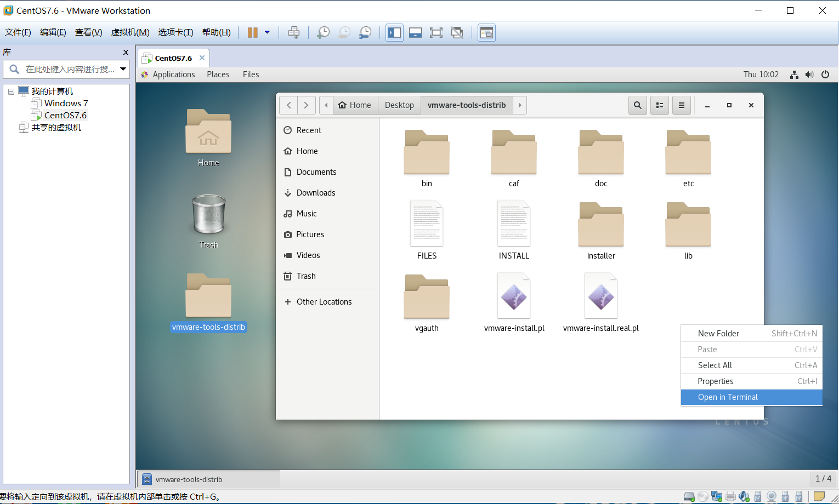This screenshot has width=839, height=504.
Task: Open the 帮助(H) menu
Action: pyautogui.click(x=217, y=32)
